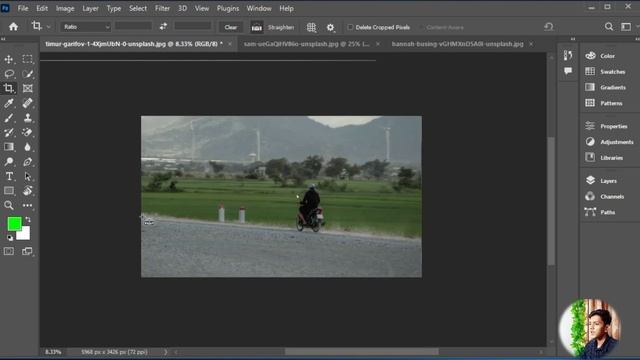
Task: Select the Move tool
Action: pyautogui.click(x=9, y=59)
